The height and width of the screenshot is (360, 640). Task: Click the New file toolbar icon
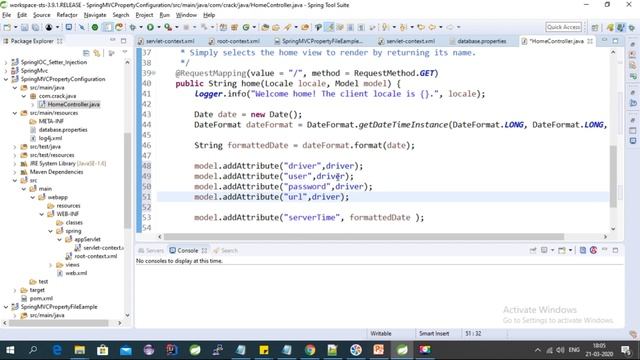(x=7, y=27)
